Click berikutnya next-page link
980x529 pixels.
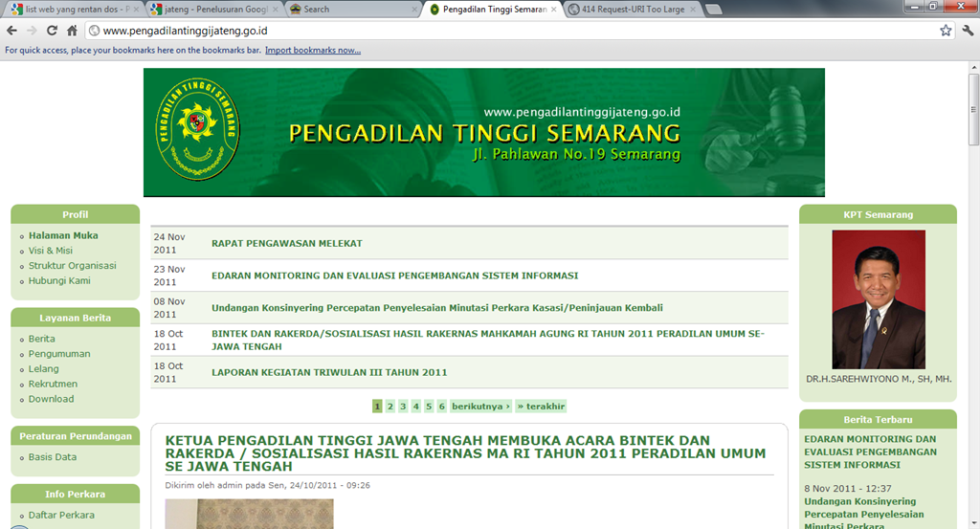coord(480,406)
